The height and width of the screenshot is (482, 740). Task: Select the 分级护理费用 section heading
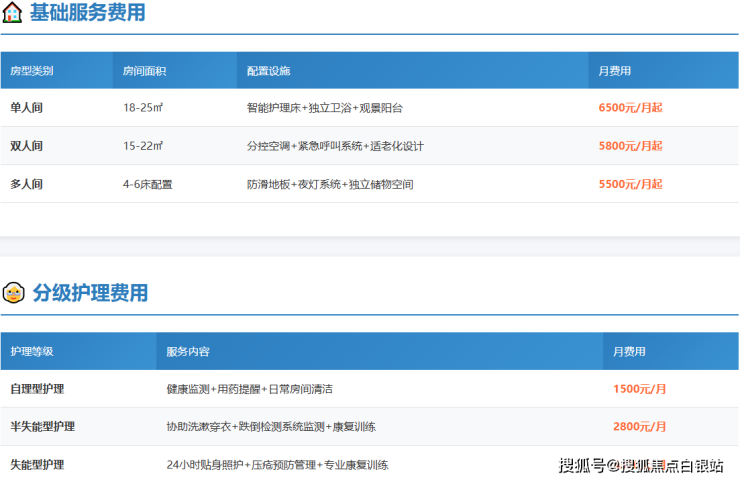click(x=90, y=293)
